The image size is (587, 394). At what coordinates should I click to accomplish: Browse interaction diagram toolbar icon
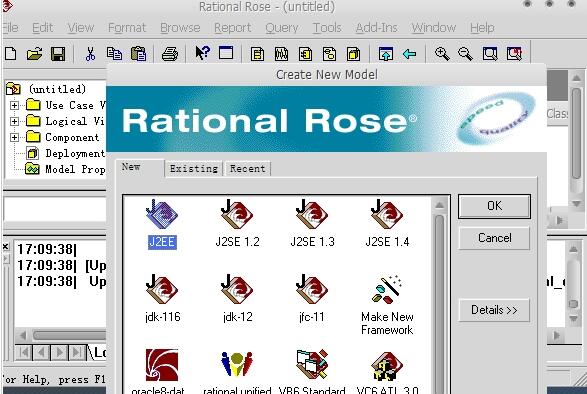pos(281,54)
